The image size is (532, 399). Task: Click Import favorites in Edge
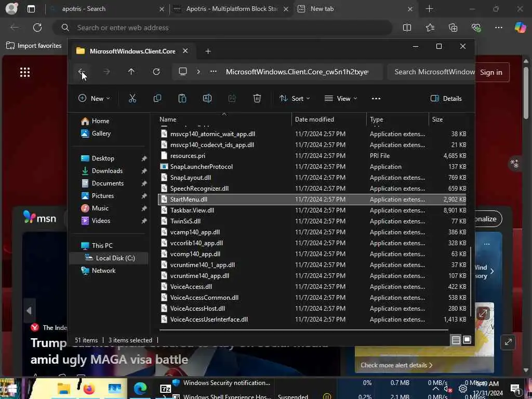click(x=34, y=46)
